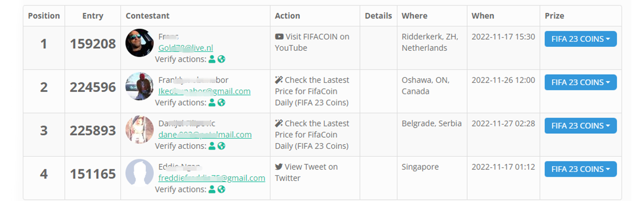This screenshot has height=201, width=644.
Task: Click globe verify icon for entry 151165
Action: [221, 189]
